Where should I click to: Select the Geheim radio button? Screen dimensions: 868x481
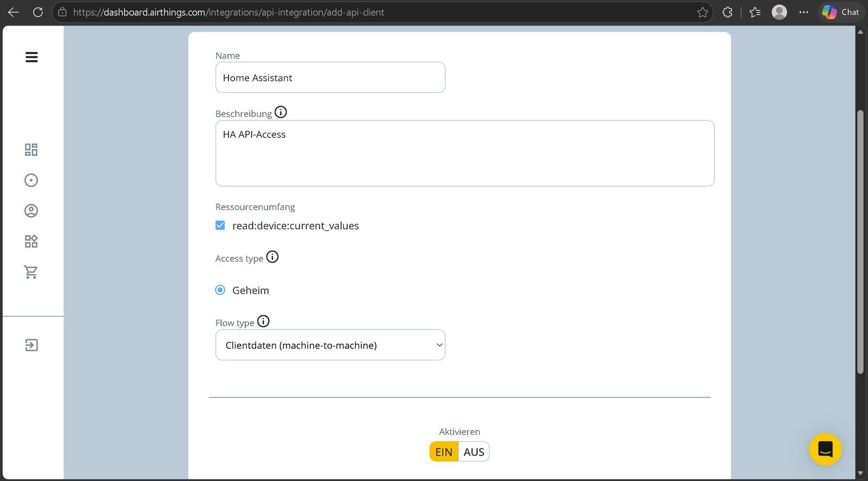[220, 290]
